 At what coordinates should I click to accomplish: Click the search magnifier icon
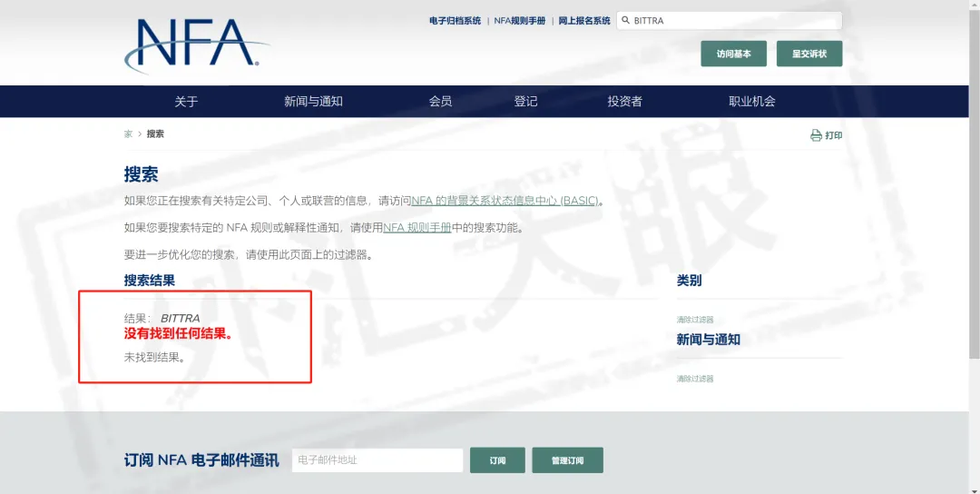click(625, 21)
